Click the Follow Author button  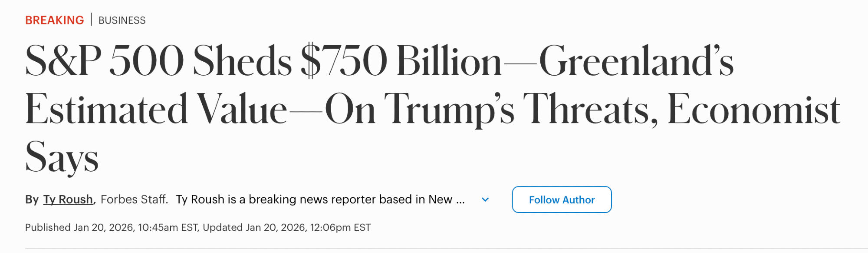[562, 200]
